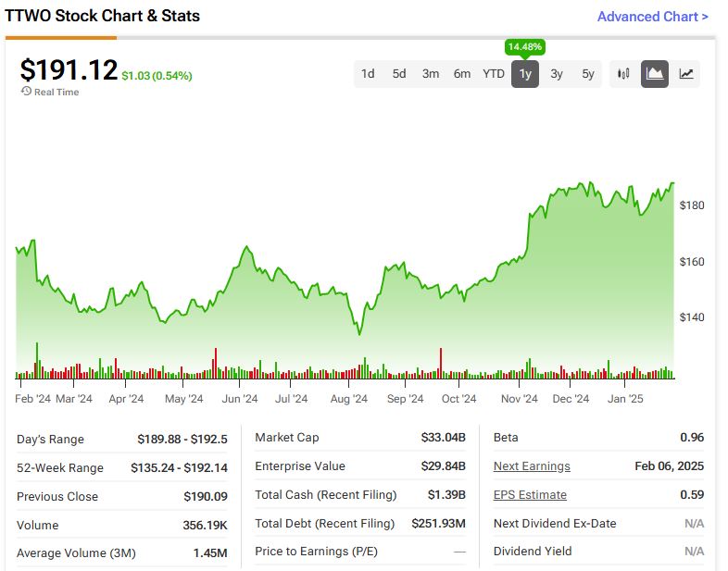
Task: Click the Day's Range label
Action: 50,440
